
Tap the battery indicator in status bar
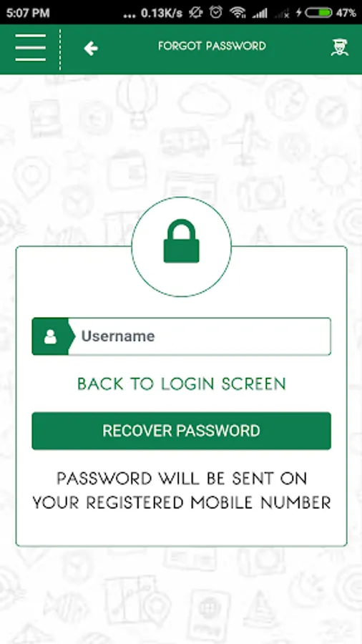(x=318, y=13)
